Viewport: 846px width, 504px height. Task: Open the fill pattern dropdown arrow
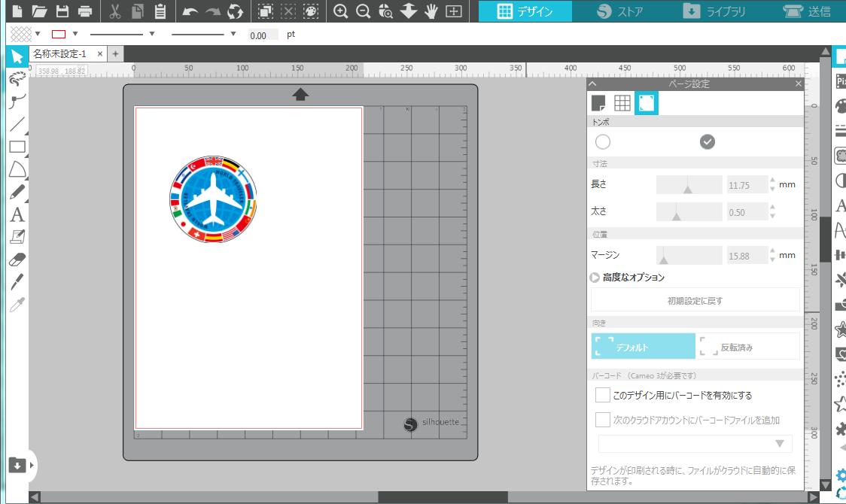[38, 34]
